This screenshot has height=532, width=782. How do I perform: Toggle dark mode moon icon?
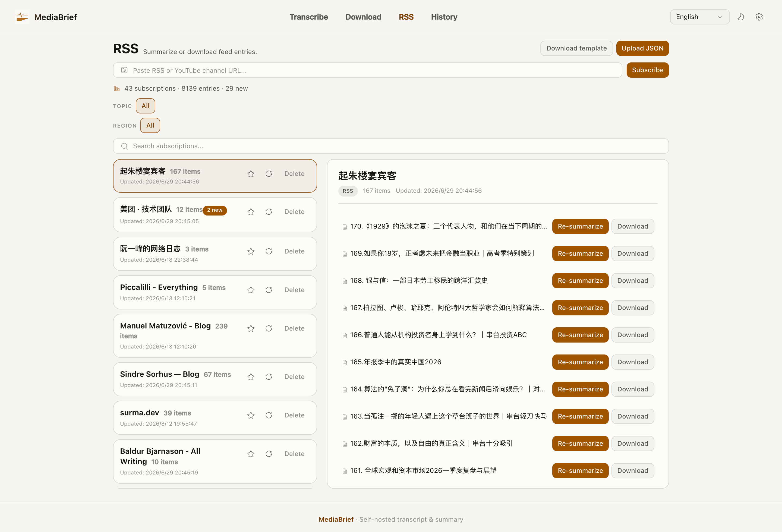[741, 17]
